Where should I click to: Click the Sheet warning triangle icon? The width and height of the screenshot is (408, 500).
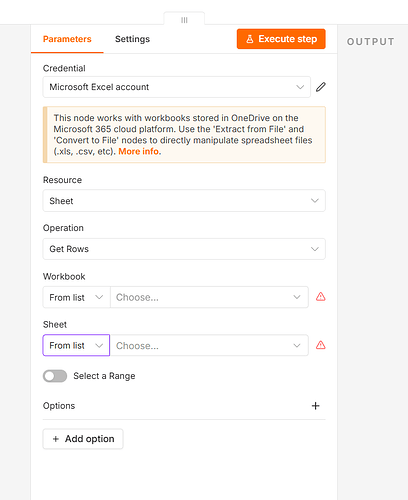pyautogui.click(x=321, y=345)
